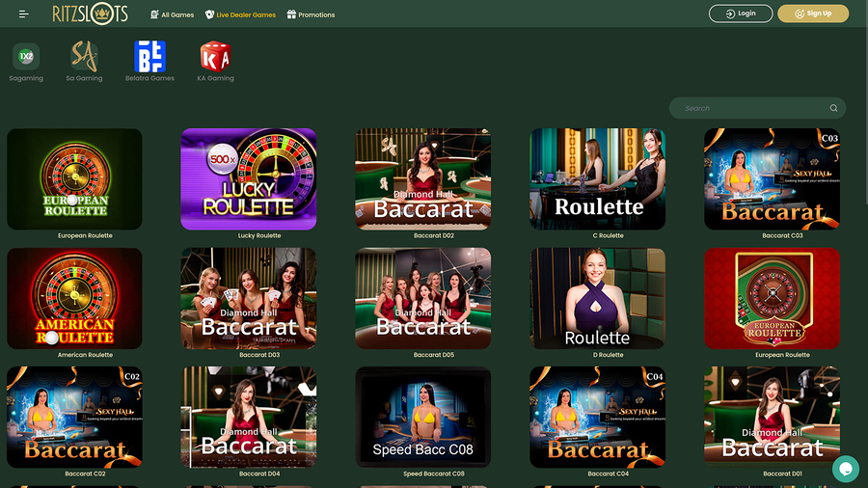Click the C Roulette caption text
Viewport: 868px width, 488px height.
[608, 235]
